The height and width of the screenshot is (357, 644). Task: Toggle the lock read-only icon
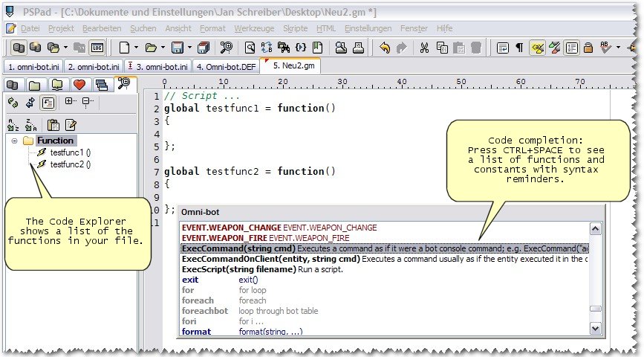[x=588, y=48]
